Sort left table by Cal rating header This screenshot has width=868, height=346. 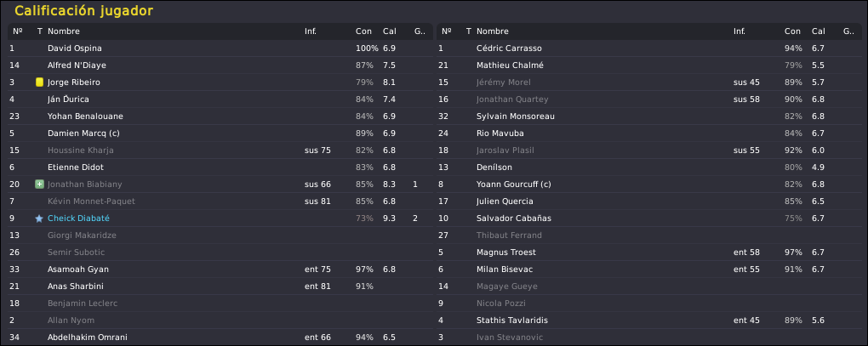coord(389,31)
